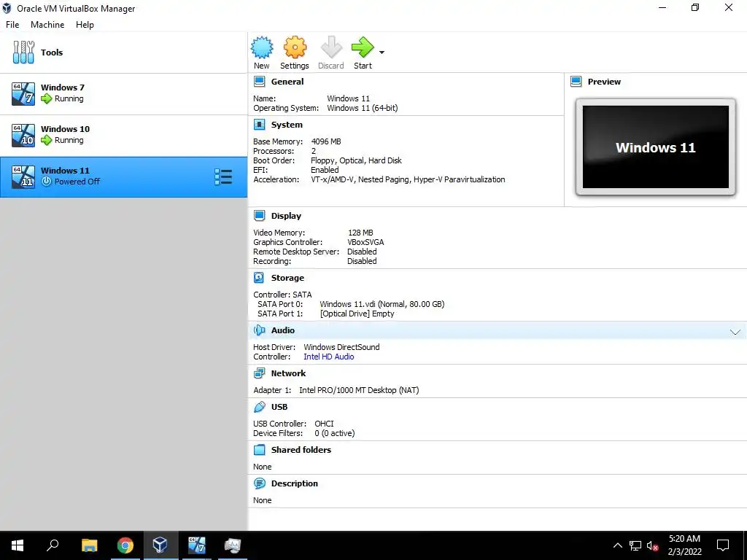Select the Windows 7 virtual machine
The height and width of the screenshot is (560, 747).
pos(124,94)
